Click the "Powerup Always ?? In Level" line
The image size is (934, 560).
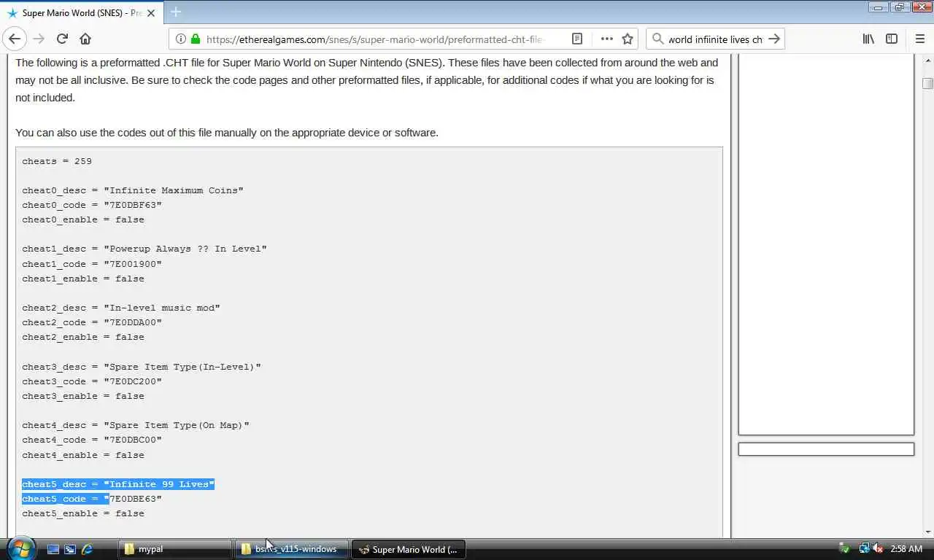click(144, 249)
